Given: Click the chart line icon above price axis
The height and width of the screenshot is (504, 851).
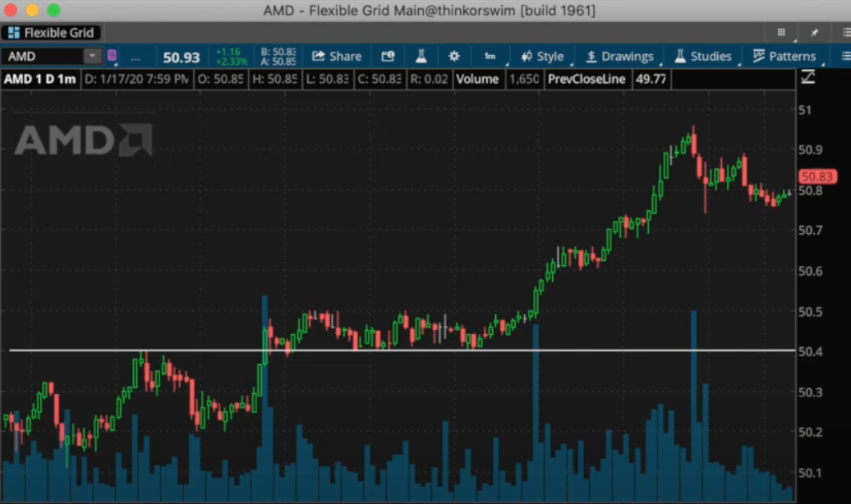Looking at the screenshot, I should 807,78.
